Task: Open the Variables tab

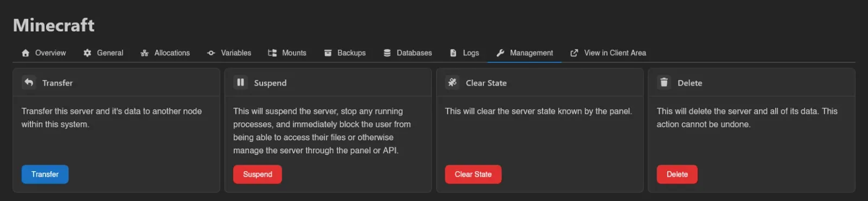Action: coord(229,53)
